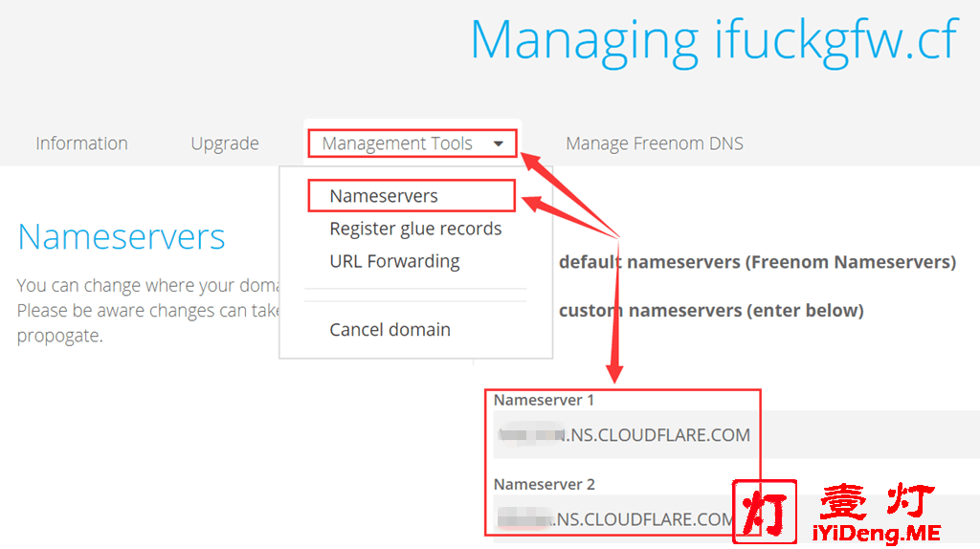This screenshot has width=980, height=549.
Task: Click the Nameserver 1 input field
Action: tap(736, 434)
